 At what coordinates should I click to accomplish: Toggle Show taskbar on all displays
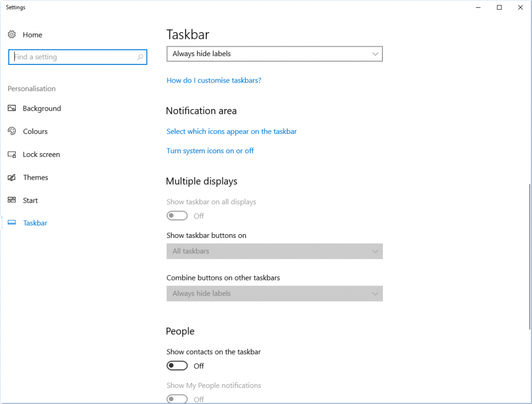[x=177, y=216]
